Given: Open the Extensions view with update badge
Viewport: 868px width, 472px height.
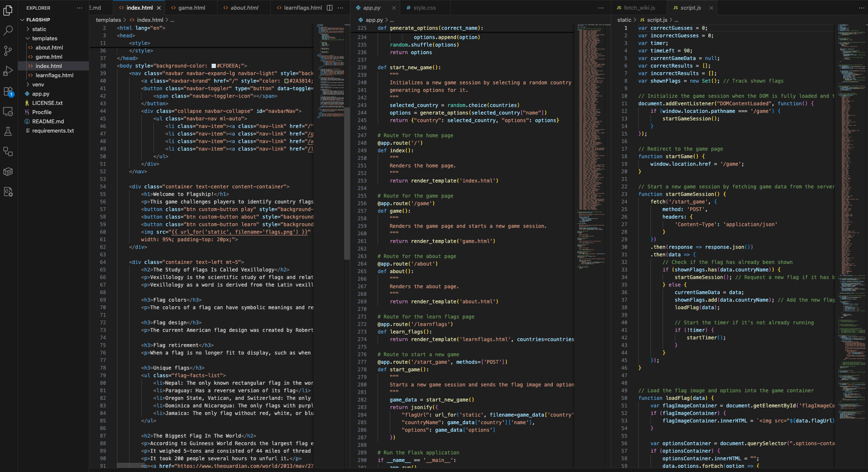Looking at the screenshot, I should (x=8, y=91).
